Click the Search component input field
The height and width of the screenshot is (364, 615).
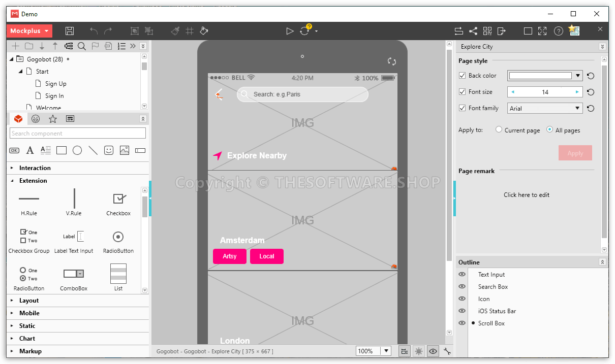77,133
